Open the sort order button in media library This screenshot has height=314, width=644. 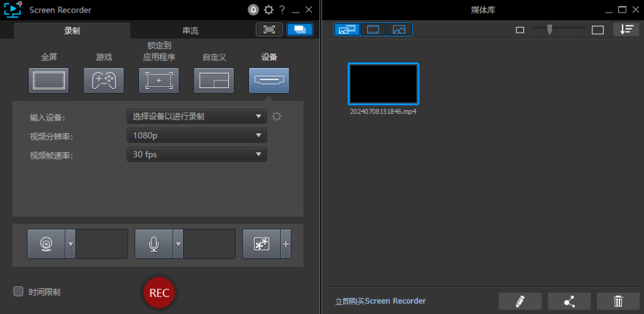click(626, 29)
